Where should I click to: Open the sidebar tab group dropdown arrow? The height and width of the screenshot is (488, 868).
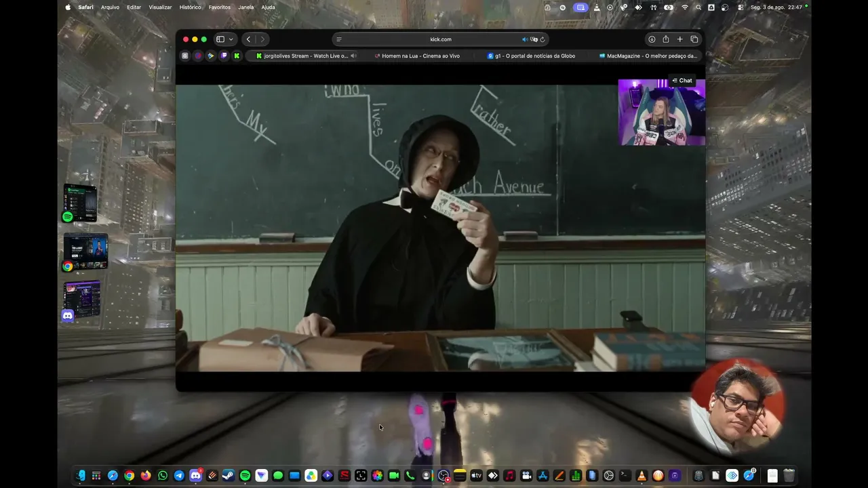[x=231, y=39]
